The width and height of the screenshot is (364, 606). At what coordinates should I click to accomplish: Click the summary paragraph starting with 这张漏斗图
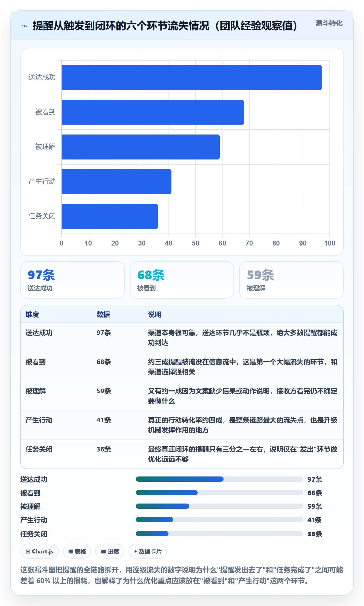pyautogui.click(x=182, y=575)
